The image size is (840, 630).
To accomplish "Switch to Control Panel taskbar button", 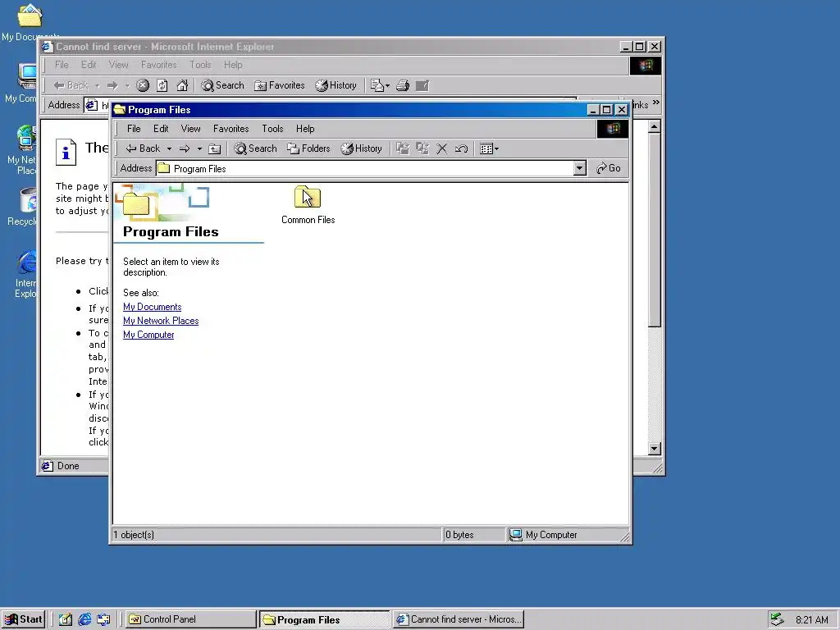I will [x=191, y=619].
